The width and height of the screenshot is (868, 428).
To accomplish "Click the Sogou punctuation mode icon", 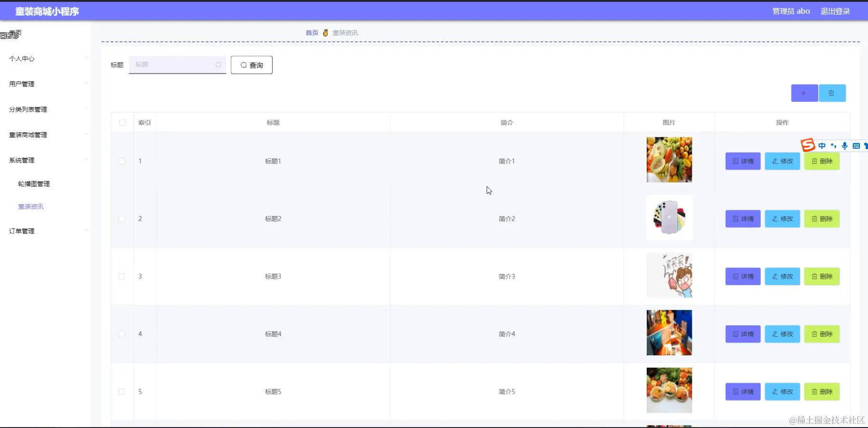I will tap(833, 146).
